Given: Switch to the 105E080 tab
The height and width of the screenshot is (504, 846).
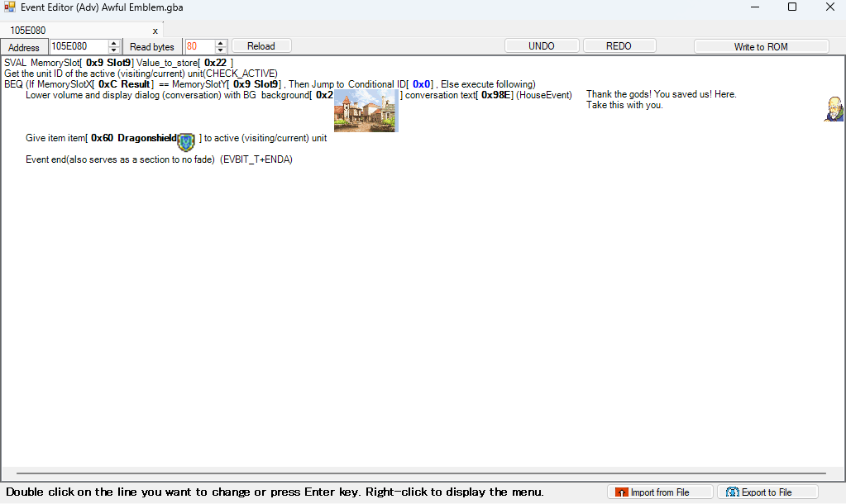Looking at the screenshot, I should (x=29, y=31).
